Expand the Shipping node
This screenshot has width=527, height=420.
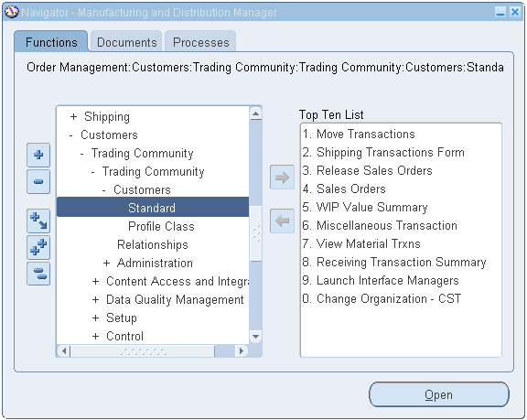73,116
